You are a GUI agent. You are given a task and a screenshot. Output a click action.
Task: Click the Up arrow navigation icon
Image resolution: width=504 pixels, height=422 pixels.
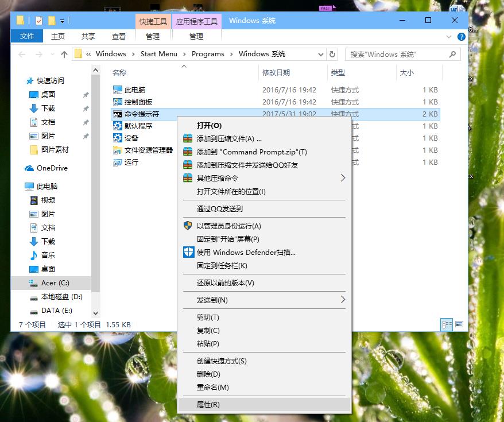[x=64, y=54]
